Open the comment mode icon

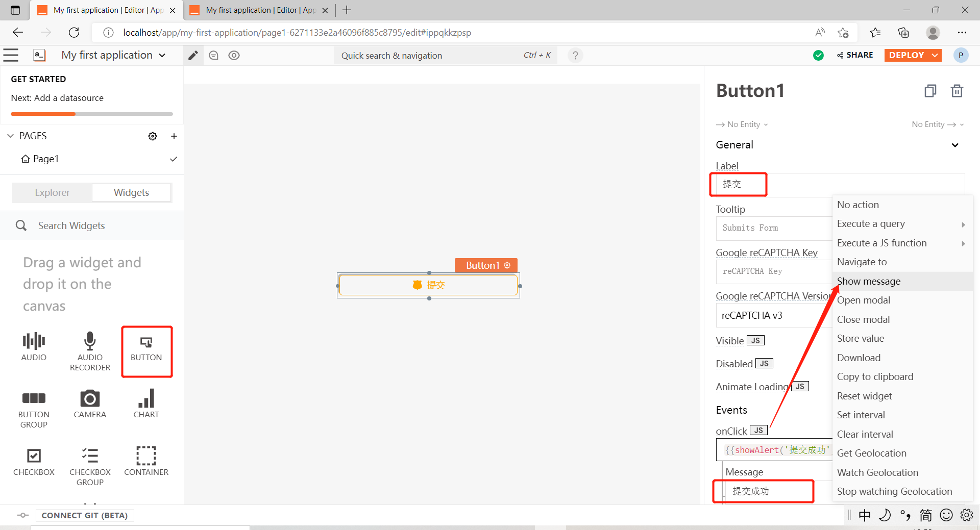214,56
